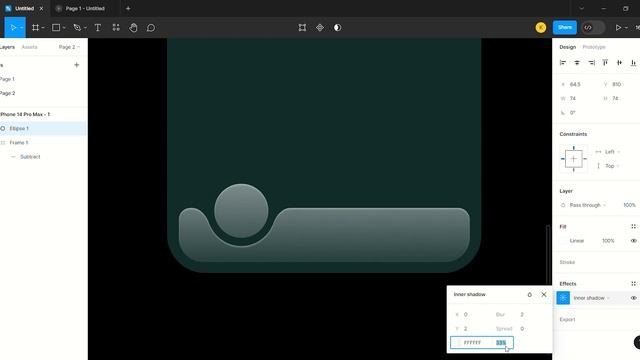Select the Move tool
640x360 pixels.
(x=13, y=28)
